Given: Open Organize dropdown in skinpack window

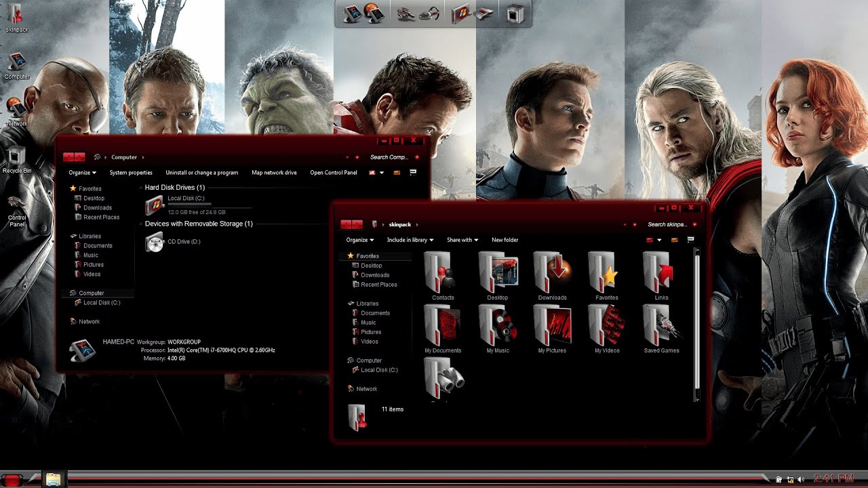Looking at the screenshot, I should tap(359, 239).
